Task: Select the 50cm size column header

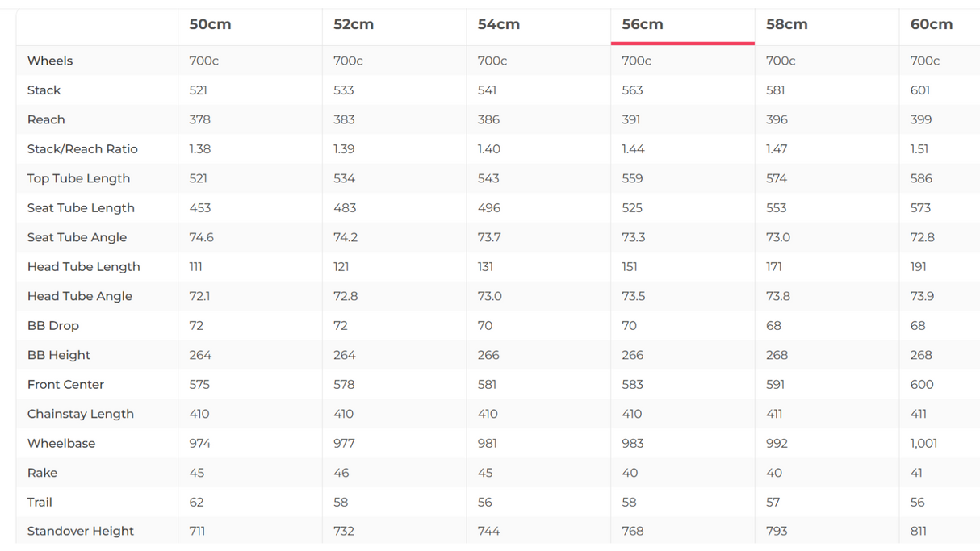Action: point(210,24)
